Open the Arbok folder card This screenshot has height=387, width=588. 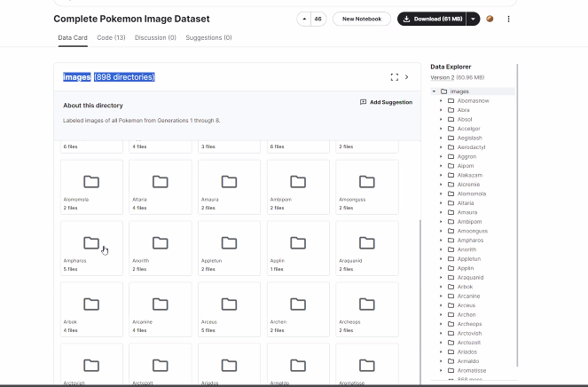pyautogui.click(x=91, y=309)
